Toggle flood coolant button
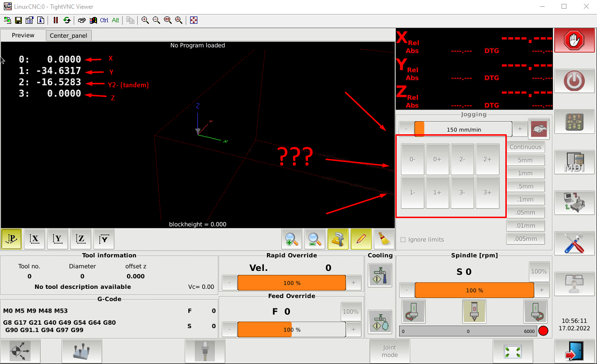Screen dimensions: 597x364 [380, 275]
